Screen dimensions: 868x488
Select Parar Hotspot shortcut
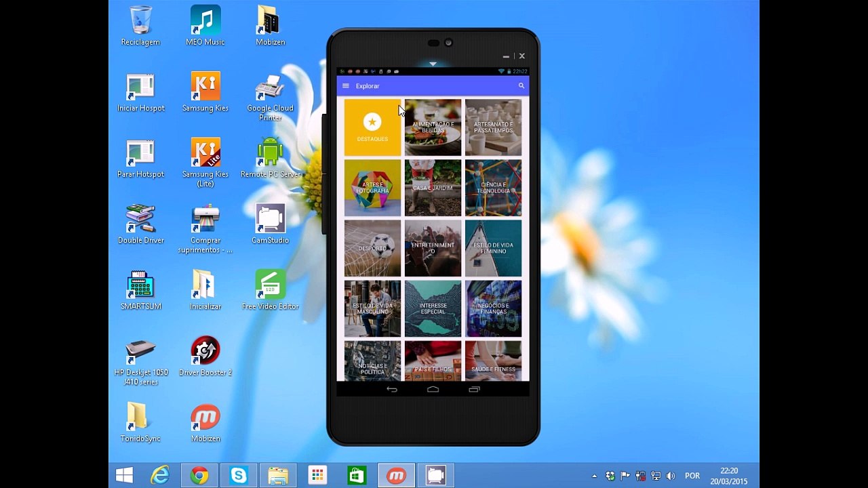tap(140, 159)
